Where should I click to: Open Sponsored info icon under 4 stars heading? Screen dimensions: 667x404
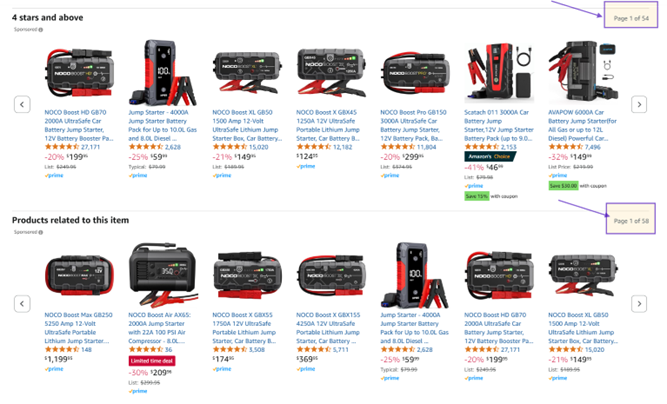[41, 30]
